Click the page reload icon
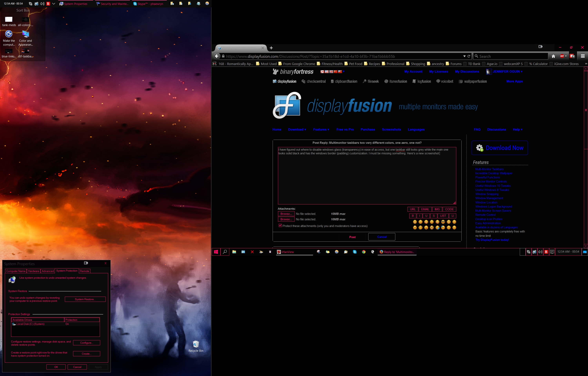Screen dimensions: 588x376 (x=469, y=56)
